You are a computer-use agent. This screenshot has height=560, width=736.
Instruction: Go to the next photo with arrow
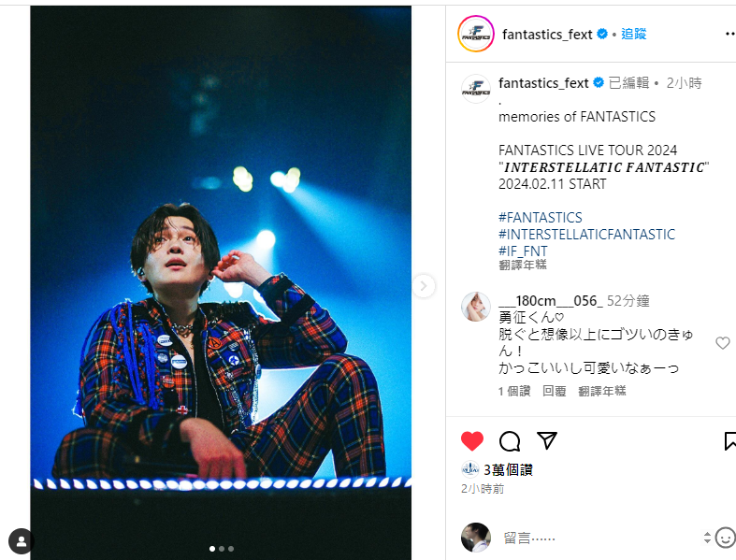coord(424,285)
